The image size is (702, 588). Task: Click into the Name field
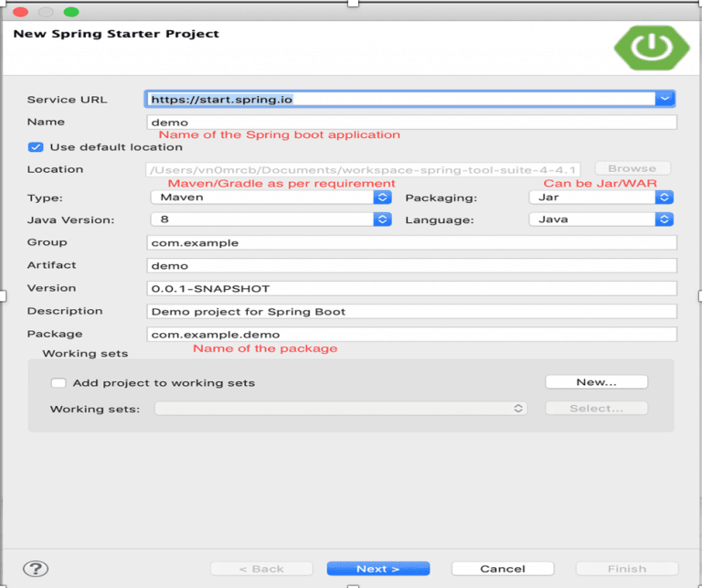tap(411, 123)
